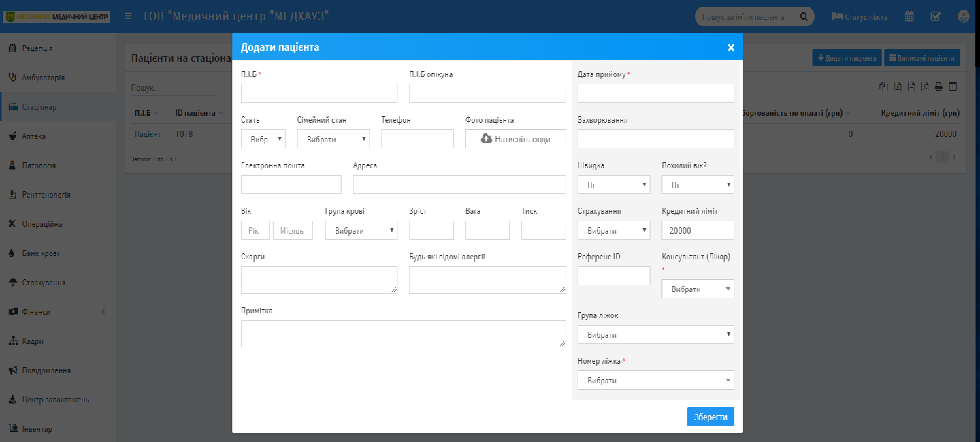The width and height of the screenshot is (980, 442).
Task: Open the Сімейний стан dropdown
Action: tap(333, 139)
